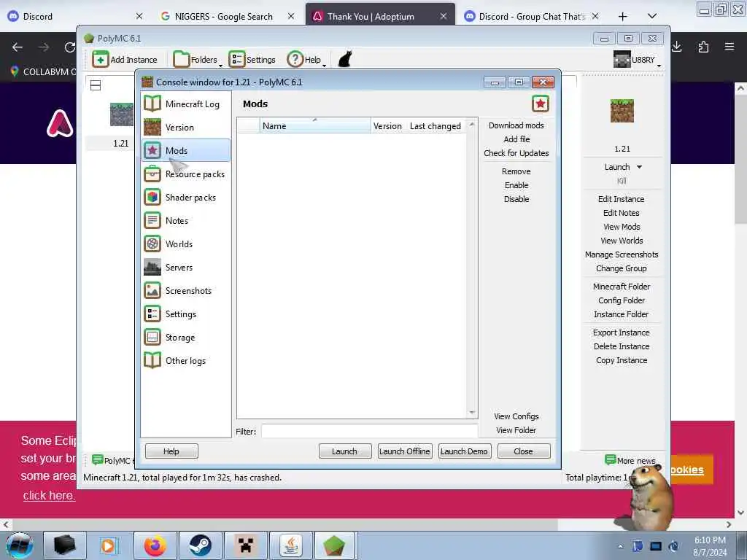Click Launch Offline button
The image size is (747, 560).
pyautogui.click(x=405, y=451)
